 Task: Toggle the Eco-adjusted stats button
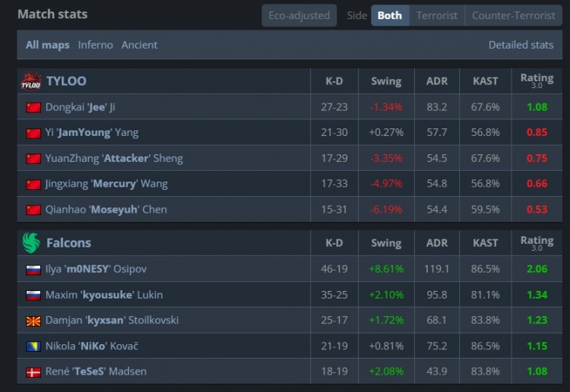click(x=299, y=15)
